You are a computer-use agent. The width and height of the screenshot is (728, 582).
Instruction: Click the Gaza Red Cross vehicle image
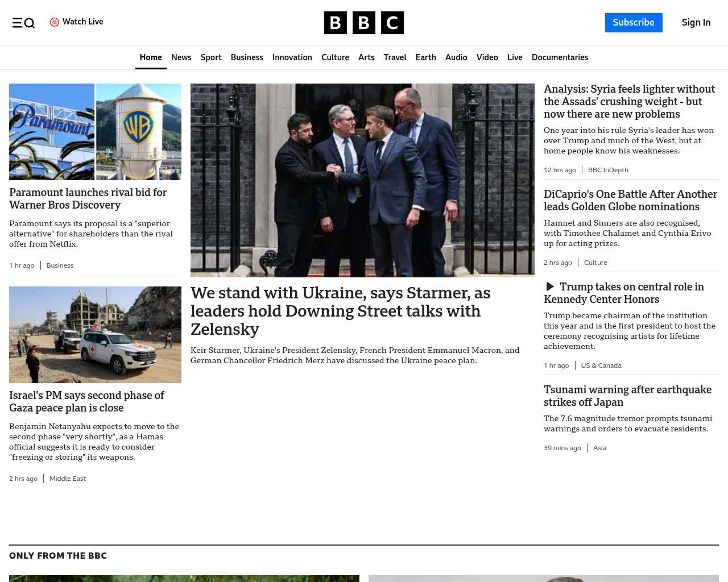(95, 335)
